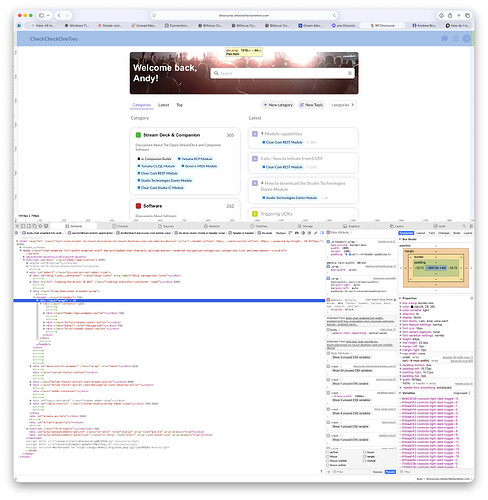Viewport: 488px width, 500px height.
Task: Switch to the Layout sidebar tab
Action: [421, 233]
